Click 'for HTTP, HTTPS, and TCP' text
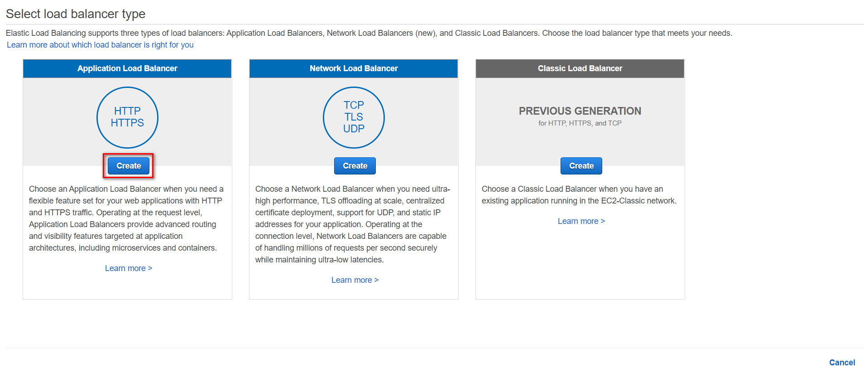 click(x=580, y=123)
